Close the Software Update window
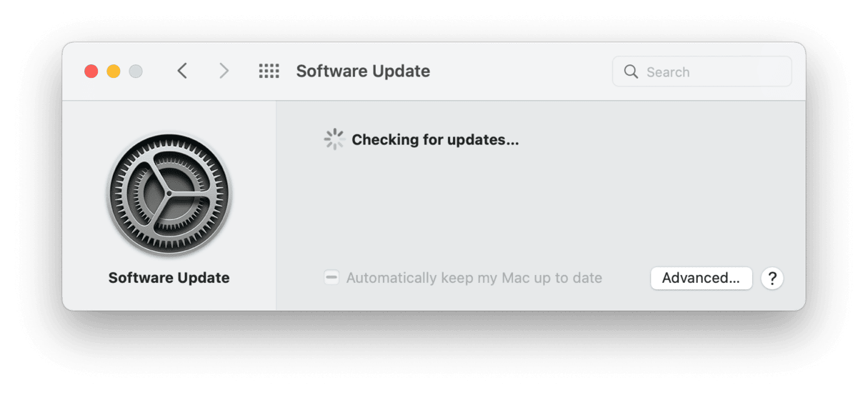This screenshot has height=393, width=868. [x=91, y=71]
